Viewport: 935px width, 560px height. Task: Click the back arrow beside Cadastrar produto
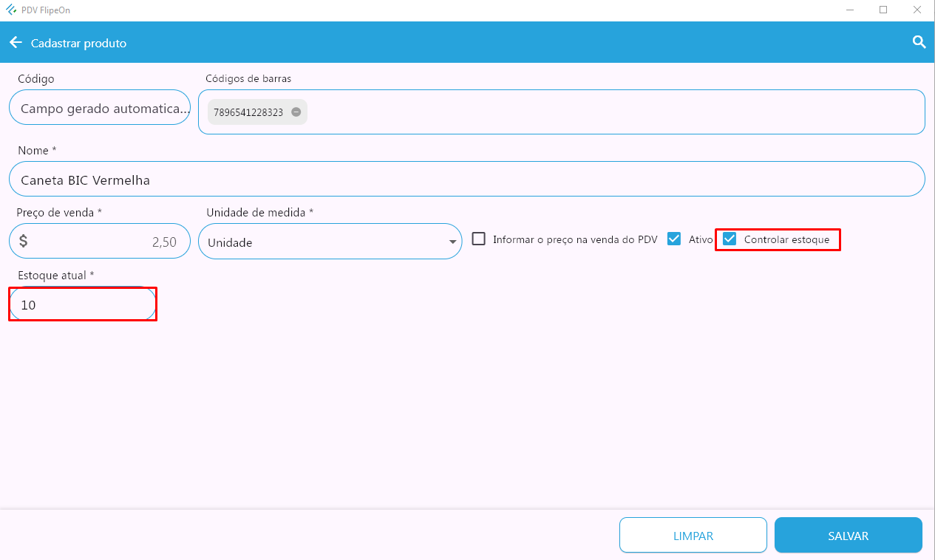[16, 43]
